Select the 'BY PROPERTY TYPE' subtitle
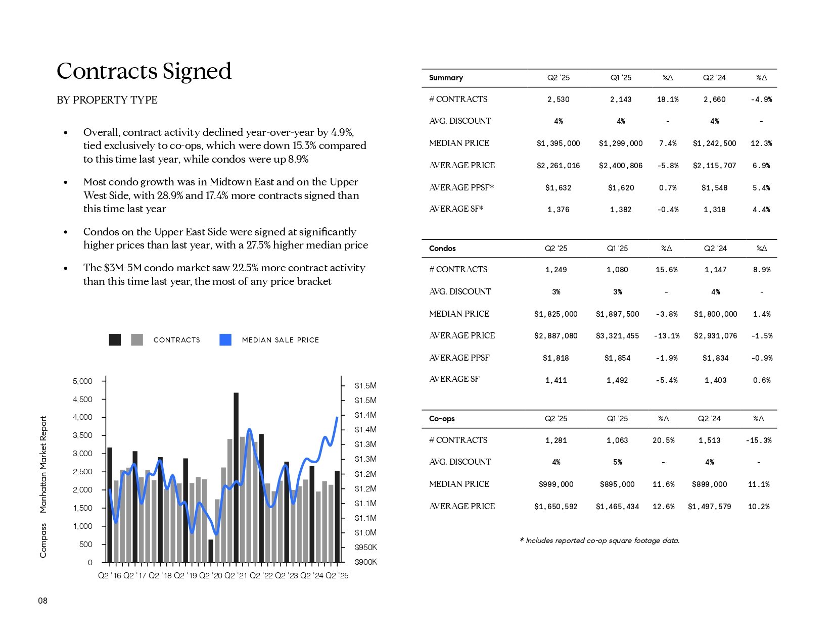 coord(107,100)
